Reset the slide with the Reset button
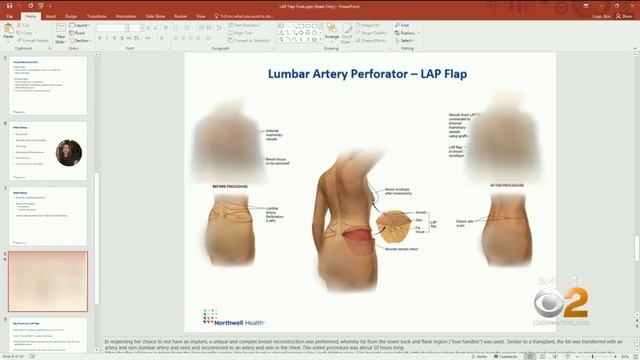 pos(78,33)
